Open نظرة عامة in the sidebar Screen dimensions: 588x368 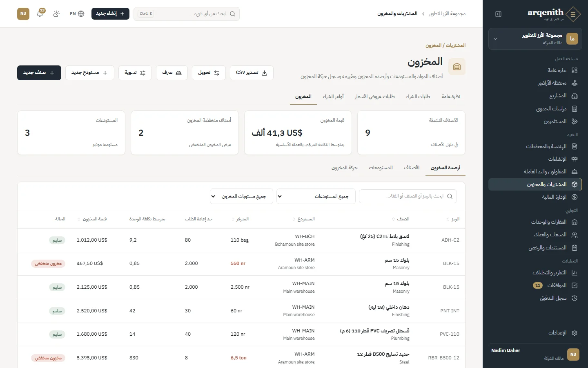[x=535, y=70]
